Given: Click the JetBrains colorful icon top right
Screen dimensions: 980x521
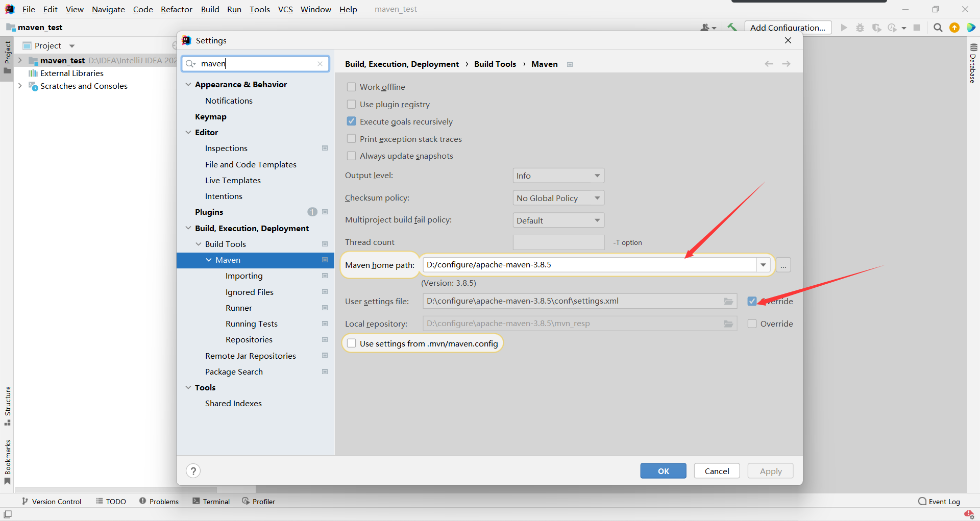Looking at the screenshot, I should pos(971,28).
